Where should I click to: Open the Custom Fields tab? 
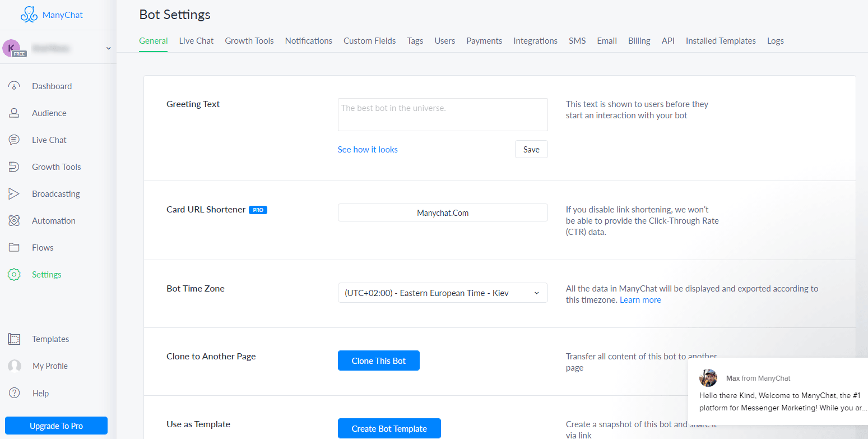pos(370,41)
